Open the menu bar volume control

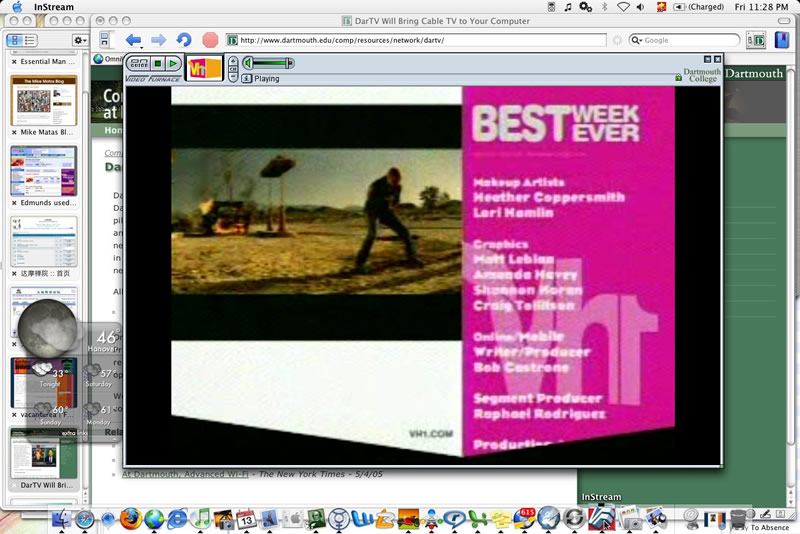click(x=641, y=7)
